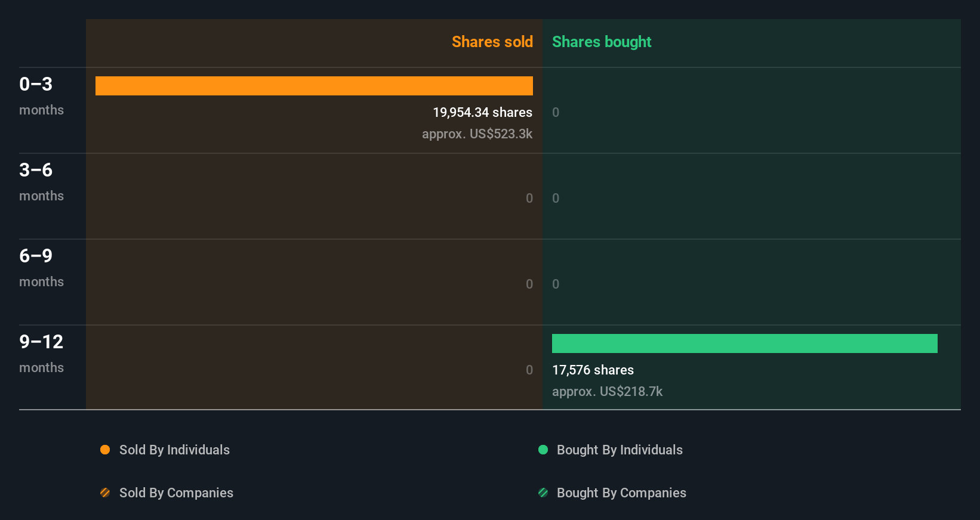Toggle the Sold By Individuals legend label

click(174, 450)
